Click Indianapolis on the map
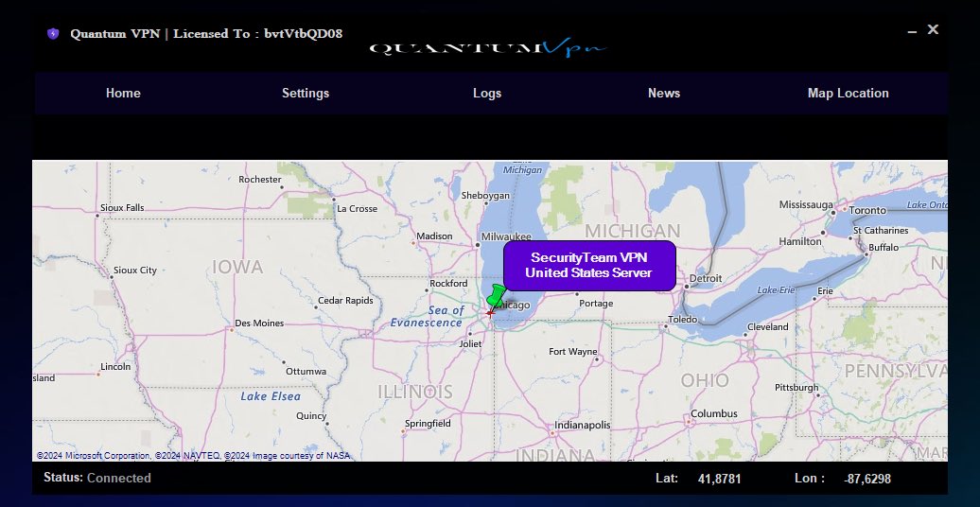The width and height of the screenshot is (980, 507). 583,425
